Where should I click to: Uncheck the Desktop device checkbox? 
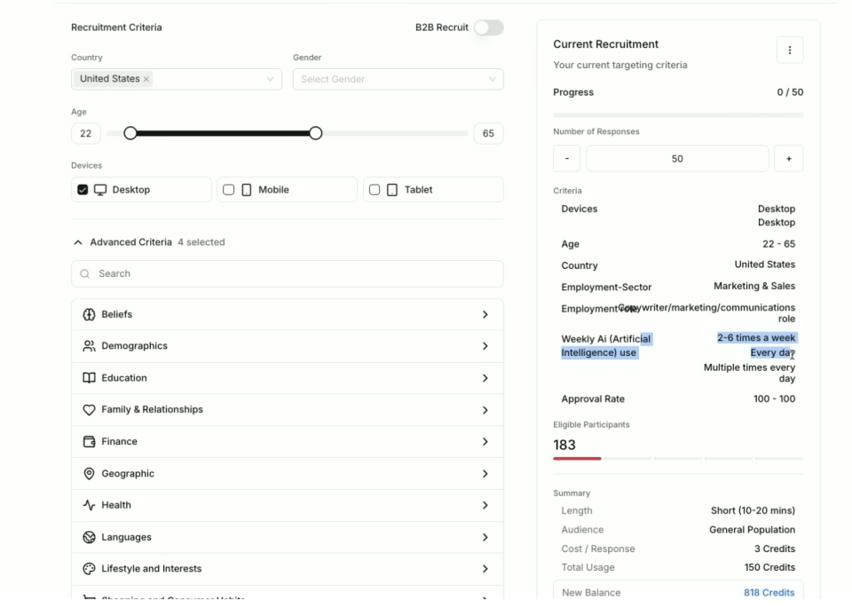tap(83, 190)
